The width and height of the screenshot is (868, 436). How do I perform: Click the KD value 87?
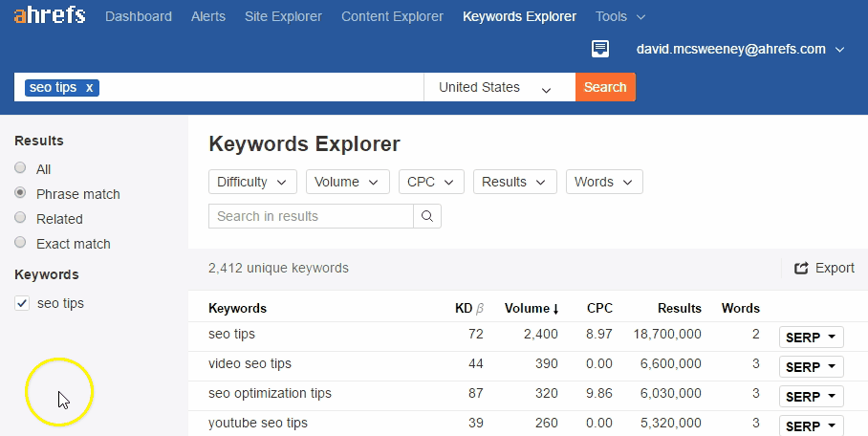pos(475,393)
